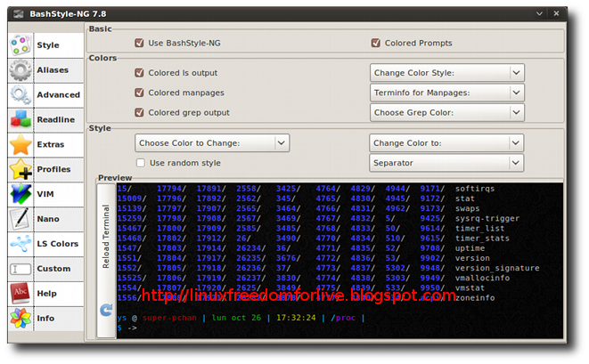Switch to the Aliases tab
The image size is (589, 364).
(45, 69)
